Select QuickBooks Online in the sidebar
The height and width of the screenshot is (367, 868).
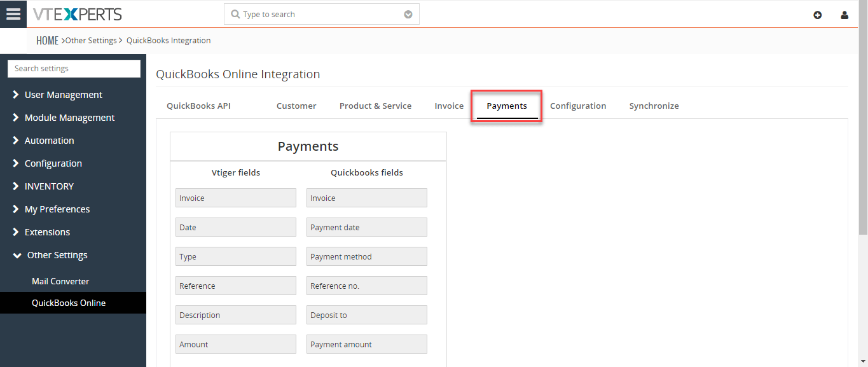(x=69, y=302)
